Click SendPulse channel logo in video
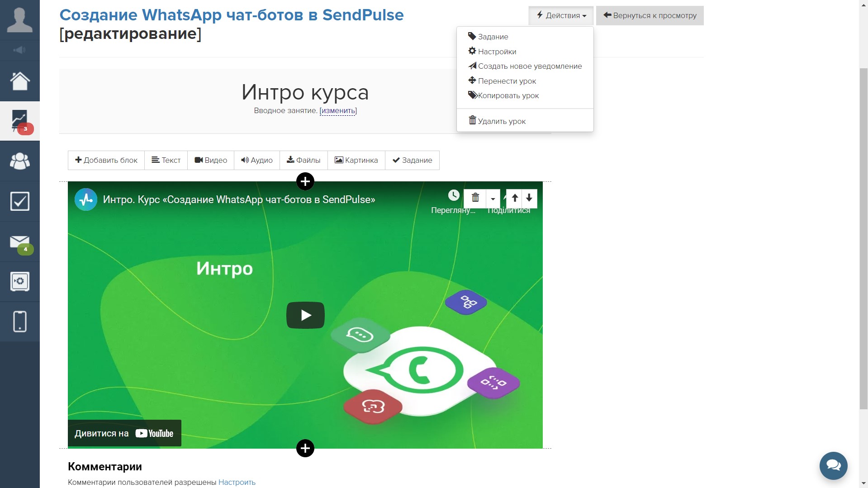The height and width of the screenshot is (488, 868). 86,199
